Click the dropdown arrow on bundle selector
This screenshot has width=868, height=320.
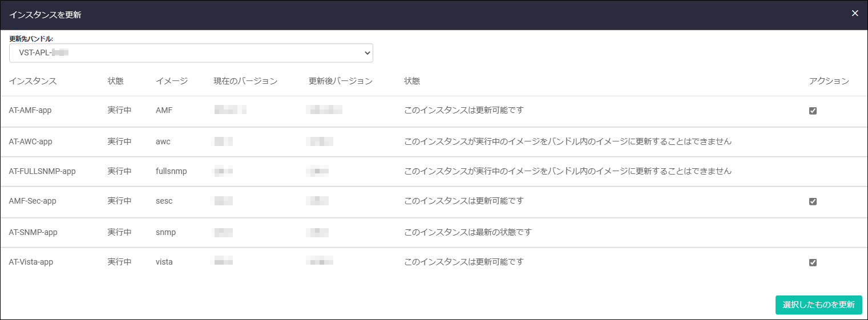tap(367, 52)
